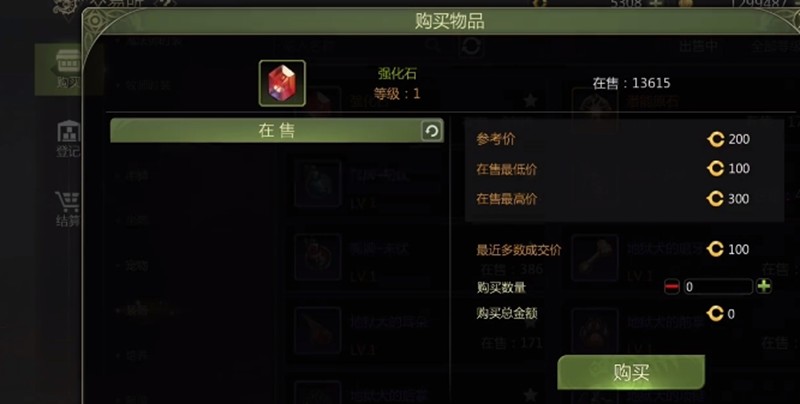Decrease purchase quantity with red minus

coord(672,287)
